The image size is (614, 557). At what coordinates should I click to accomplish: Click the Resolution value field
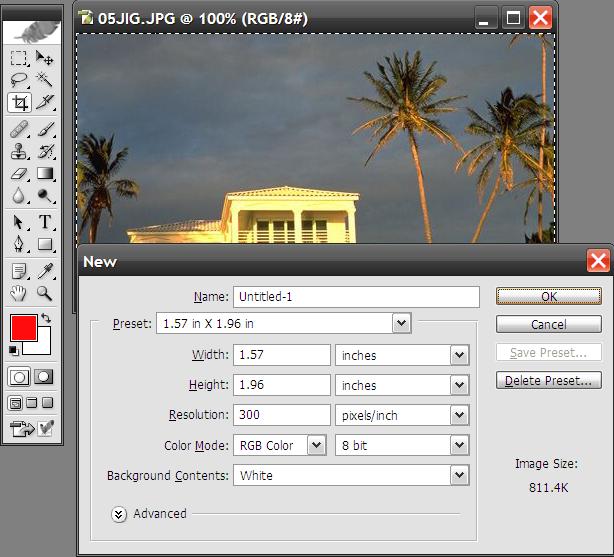[282, 415]
